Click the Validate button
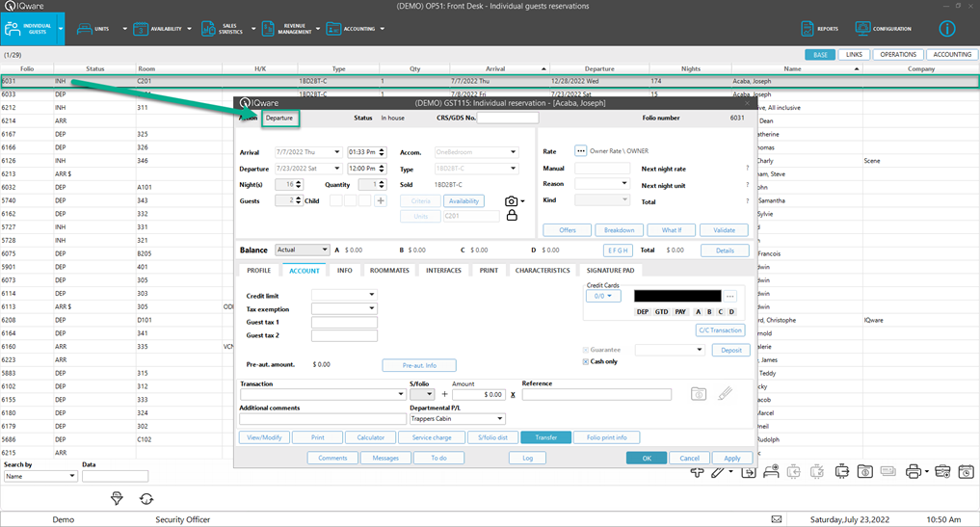The image size is (980, 527). click(724, 230)
